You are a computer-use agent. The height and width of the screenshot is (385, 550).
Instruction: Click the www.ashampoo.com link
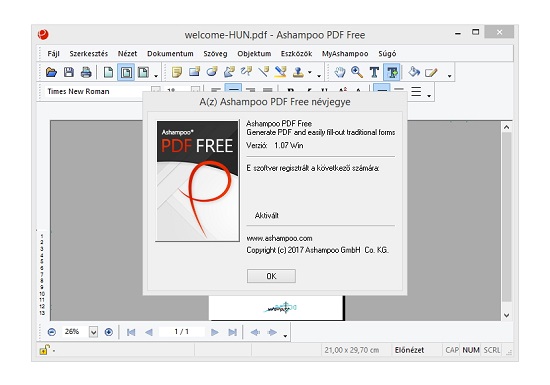click(x=279, y=238)
